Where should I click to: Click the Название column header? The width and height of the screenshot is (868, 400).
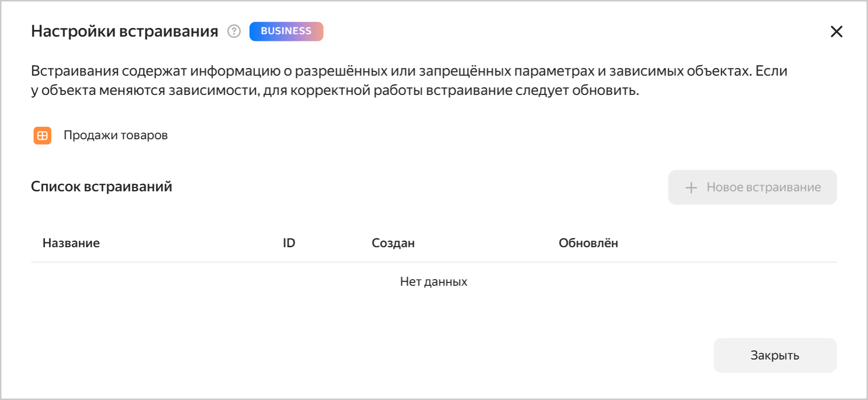coord(71,243)
